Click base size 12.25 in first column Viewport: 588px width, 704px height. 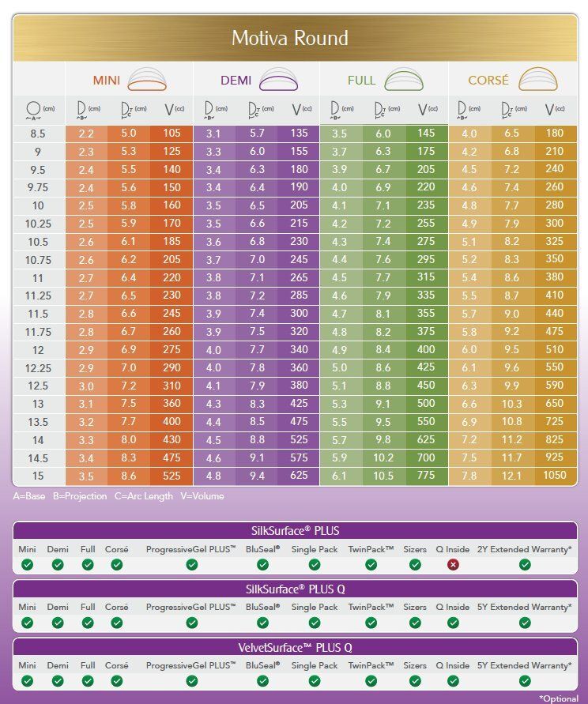point(38,368)
